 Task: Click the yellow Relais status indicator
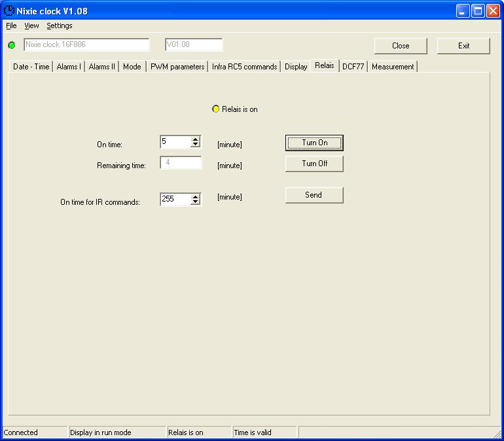point(216,109)
